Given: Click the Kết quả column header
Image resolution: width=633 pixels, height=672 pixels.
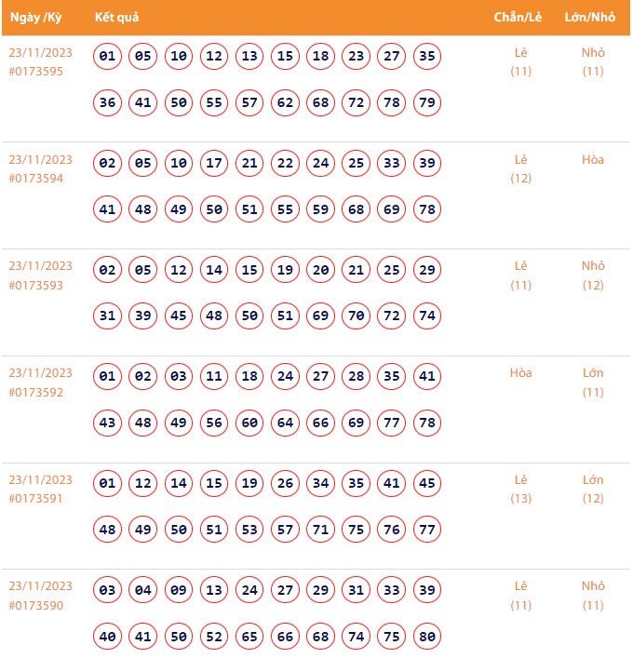Looking at the screenshot, I should click(116, 18).
